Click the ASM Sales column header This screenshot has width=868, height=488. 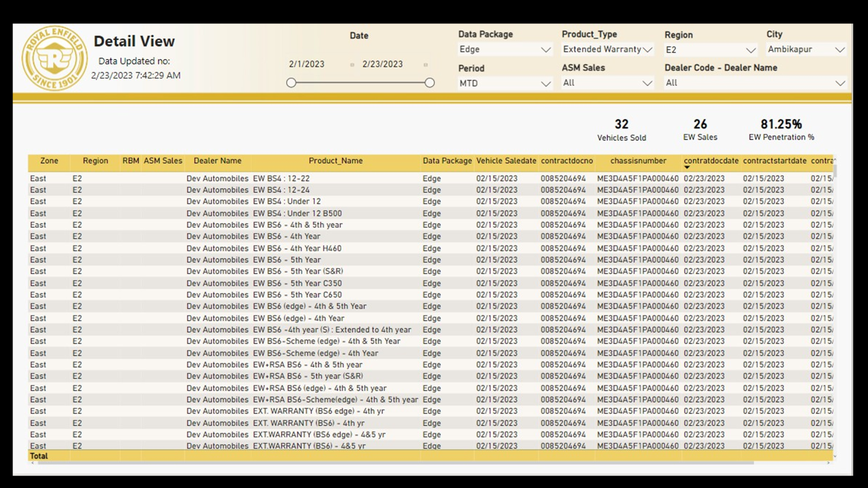(x=163, y=161)
